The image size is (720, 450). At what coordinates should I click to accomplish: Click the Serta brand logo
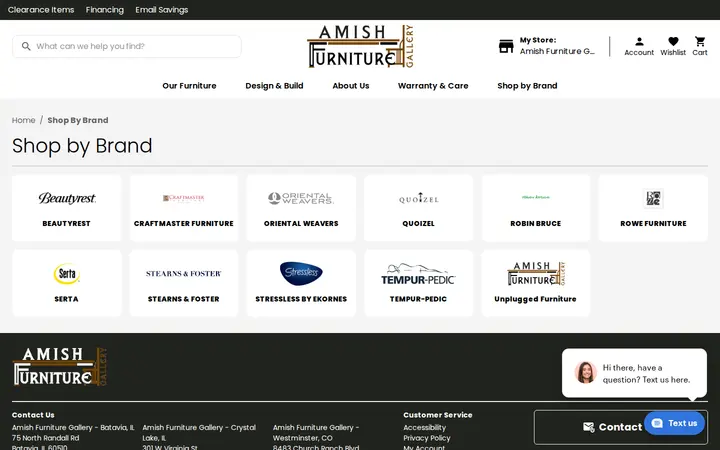[x=67, y=274]
